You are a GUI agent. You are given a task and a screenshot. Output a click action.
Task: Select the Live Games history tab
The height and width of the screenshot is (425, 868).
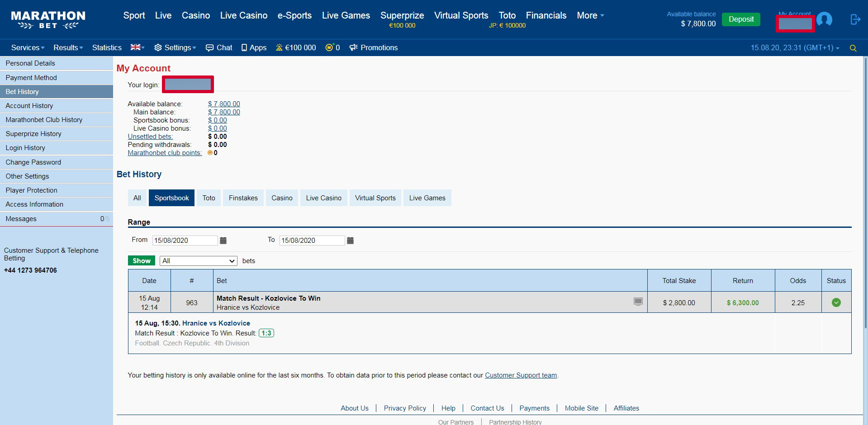427,198
